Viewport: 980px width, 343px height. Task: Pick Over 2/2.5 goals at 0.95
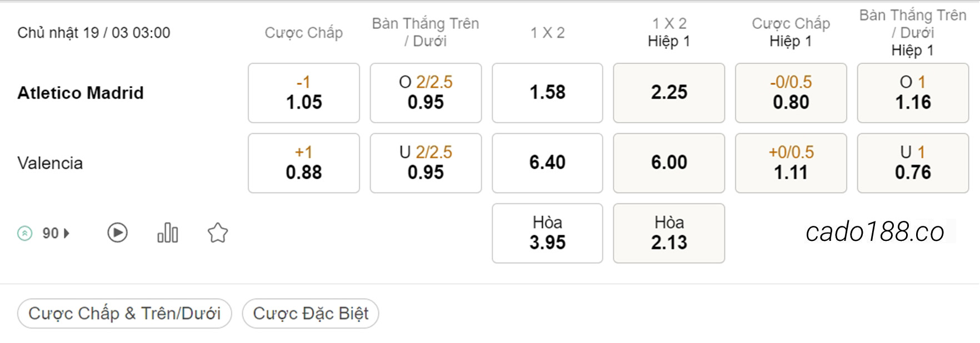tap(426, 93)
